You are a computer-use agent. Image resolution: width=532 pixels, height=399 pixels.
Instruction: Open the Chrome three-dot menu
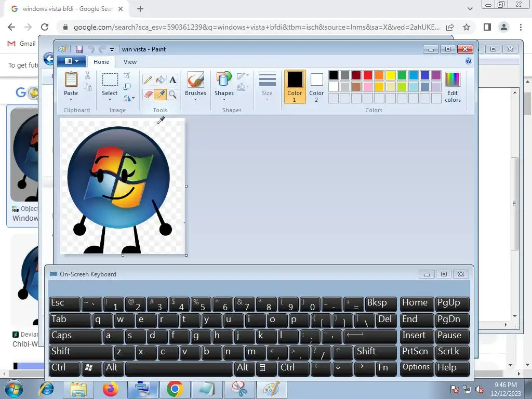pyautogui.click(x=521, y=27)
